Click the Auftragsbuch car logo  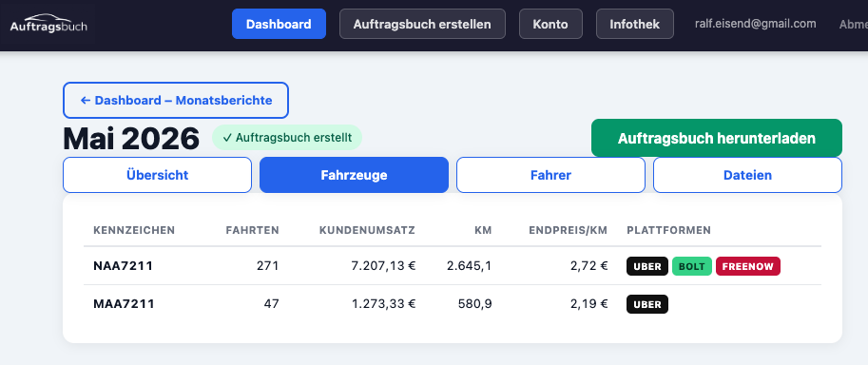[x=48, y=23]
